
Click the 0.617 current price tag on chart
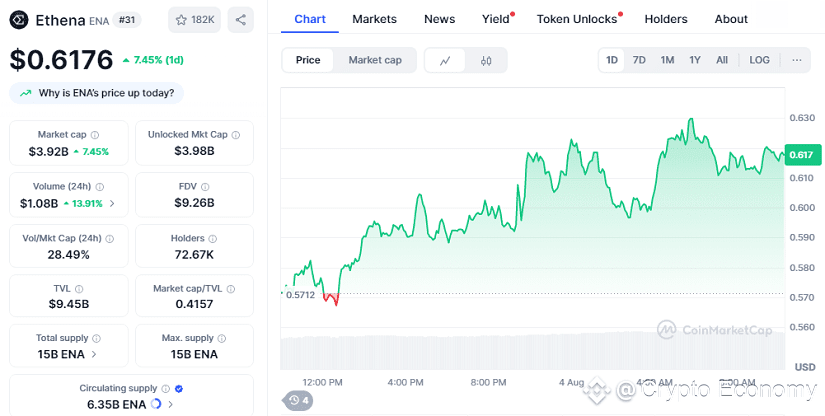pos(803,155)
